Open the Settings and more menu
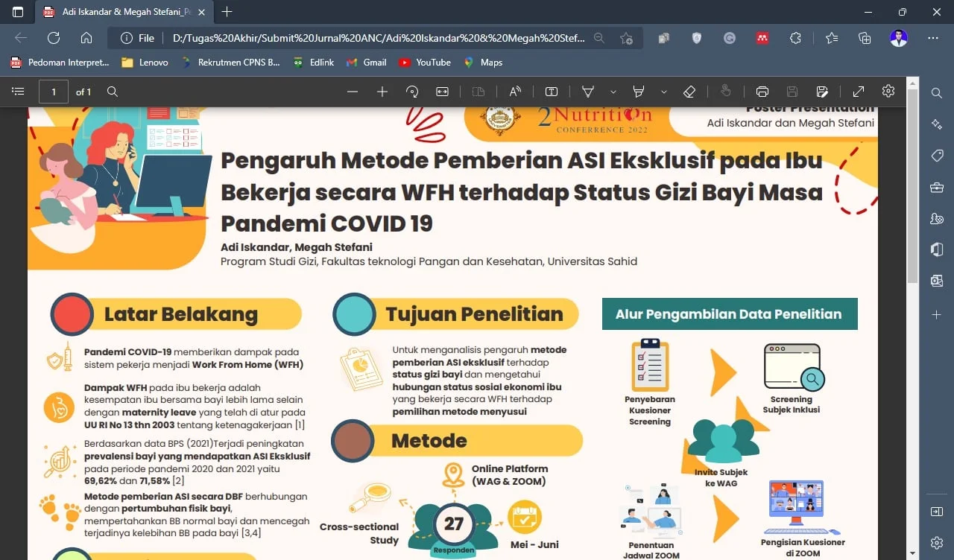954x560 pixels. 933,38
